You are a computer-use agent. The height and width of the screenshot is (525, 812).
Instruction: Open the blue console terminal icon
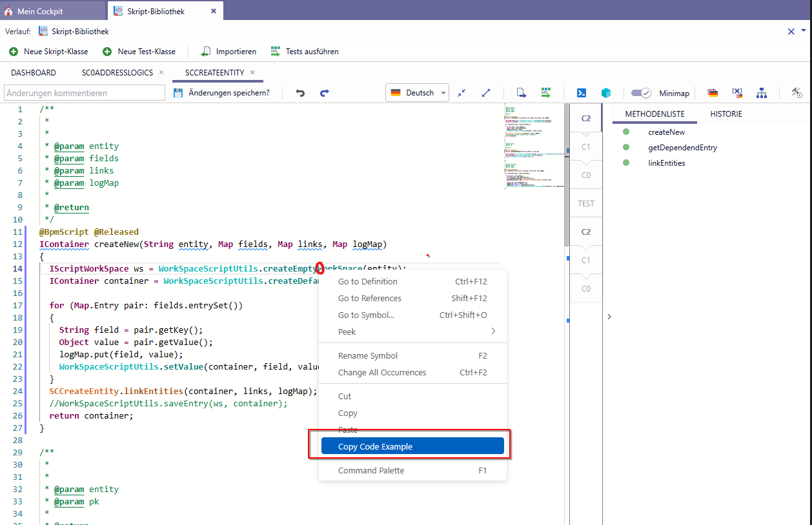[582, 93]
